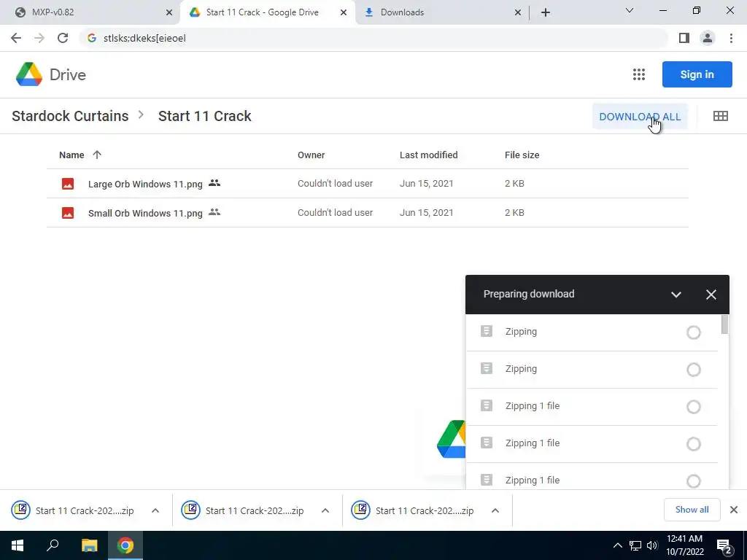Click the forward navigation arrow
This screenshot has width=747, height=560.
pyautogui.click(x=39, y=38)
